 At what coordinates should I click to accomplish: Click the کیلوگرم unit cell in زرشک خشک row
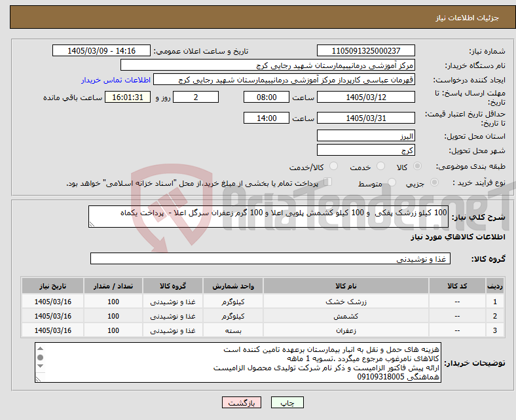pos(233,302)
